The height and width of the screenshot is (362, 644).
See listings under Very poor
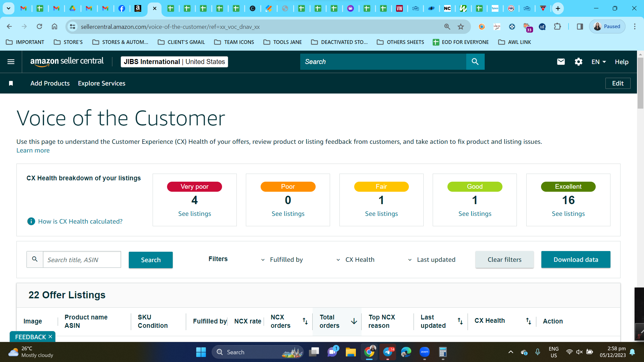click(x=195, y=214)
